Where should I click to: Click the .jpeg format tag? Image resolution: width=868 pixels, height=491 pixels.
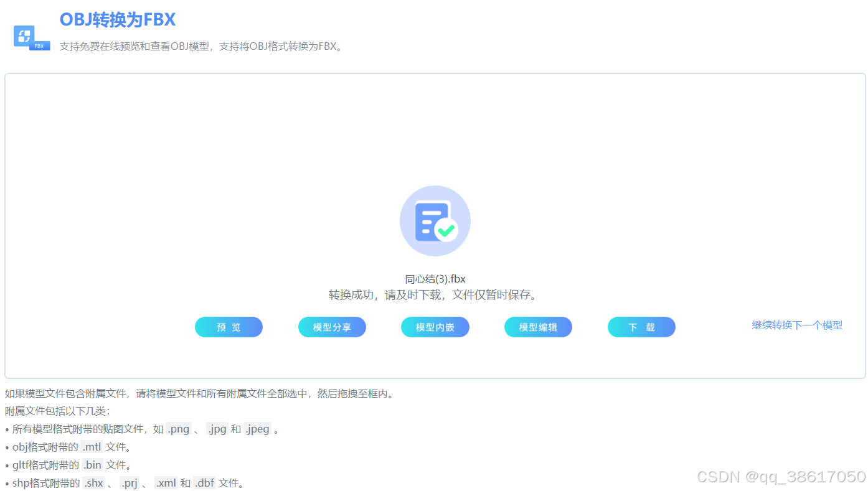[x=257, y=429]
